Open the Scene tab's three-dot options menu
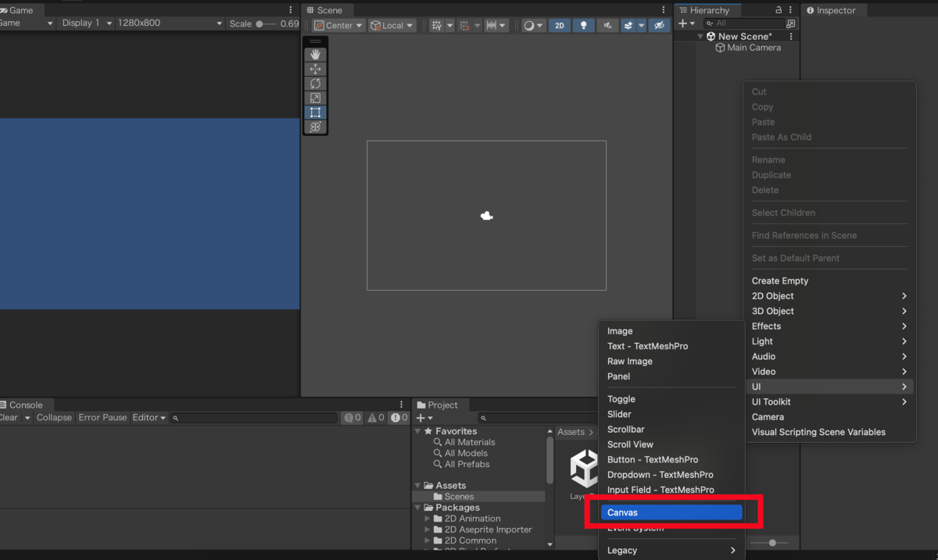The width and height of the screenshot is (938, 560). coord(663,10)
